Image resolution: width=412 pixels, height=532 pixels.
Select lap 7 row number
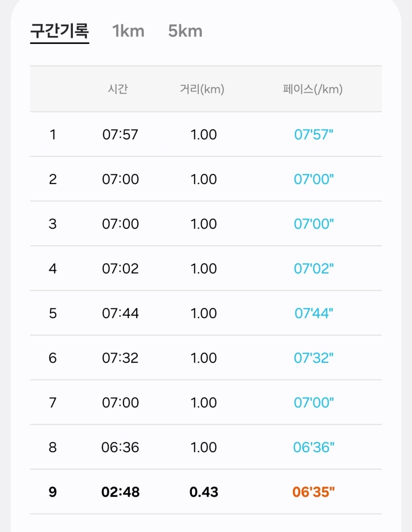53,403
